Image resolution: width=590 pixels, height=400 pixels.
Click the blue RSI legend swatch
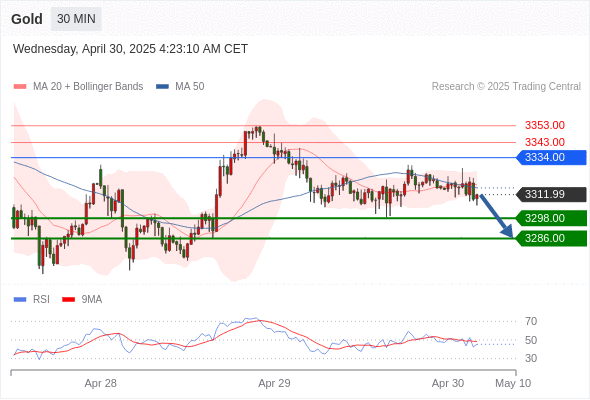pos(20,300)
